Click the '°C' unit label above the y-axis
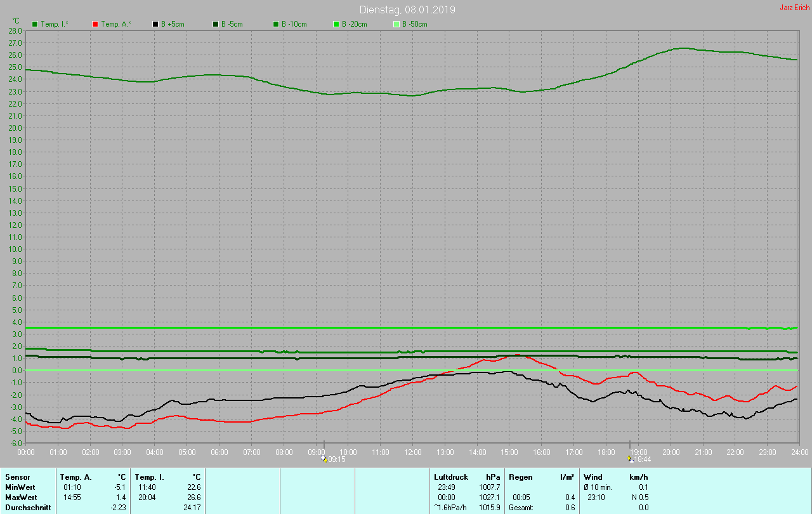This screenshot has width=812, height=514. point(16,21)
